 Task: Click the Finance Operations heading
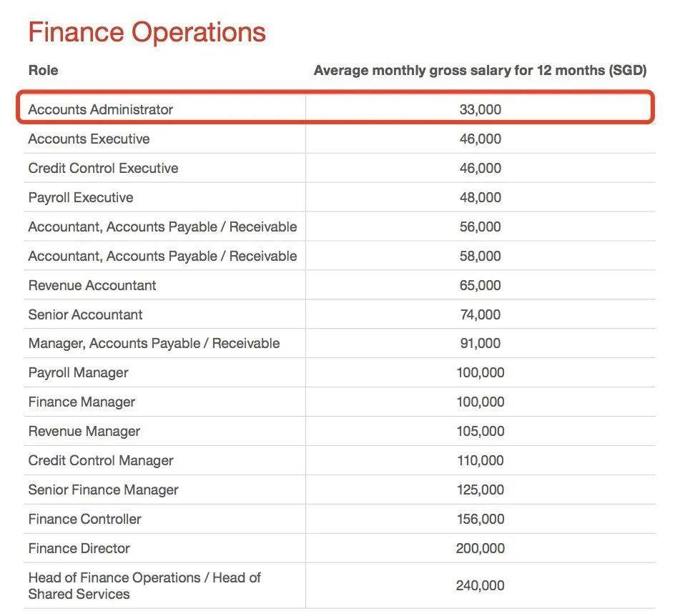tap(147, 32)
